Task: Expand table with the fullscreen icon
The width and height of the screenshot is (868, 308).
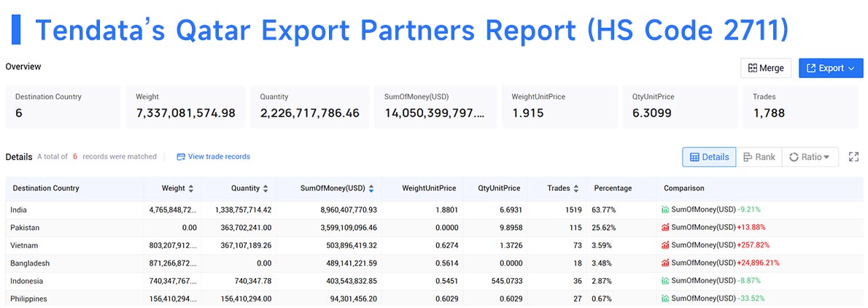Action: point(853,157)
